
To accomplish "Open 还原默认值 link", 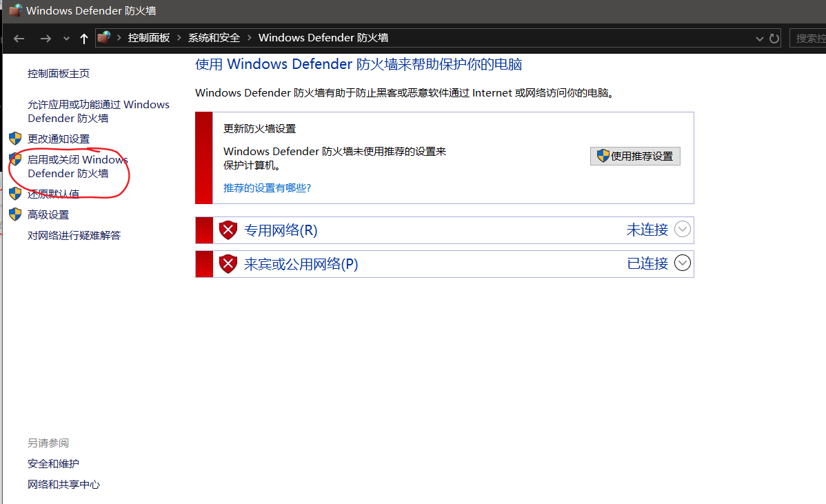I will [x=53, y=194].
